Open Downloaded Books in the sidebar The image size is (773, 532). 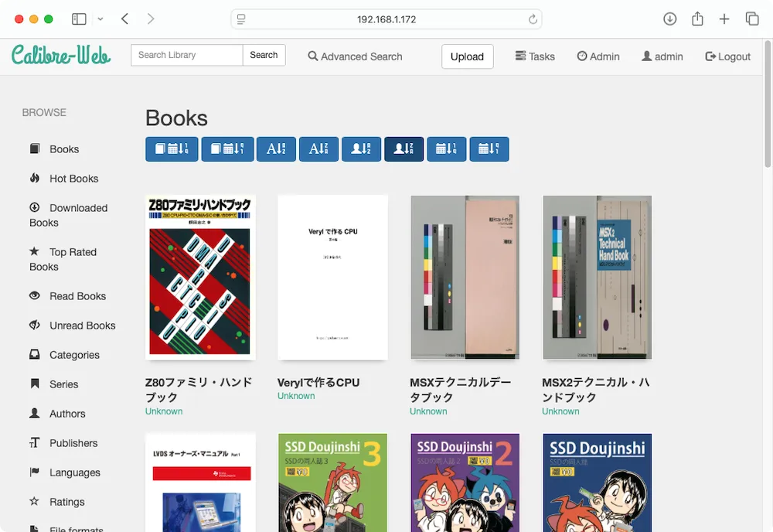(x=69, y=215)
